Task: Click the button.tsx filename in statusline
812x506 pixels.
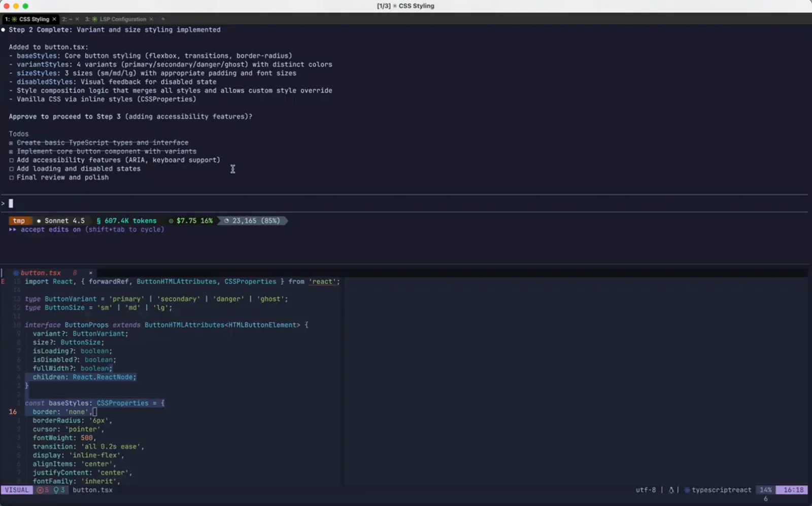Action: (93, 490)
